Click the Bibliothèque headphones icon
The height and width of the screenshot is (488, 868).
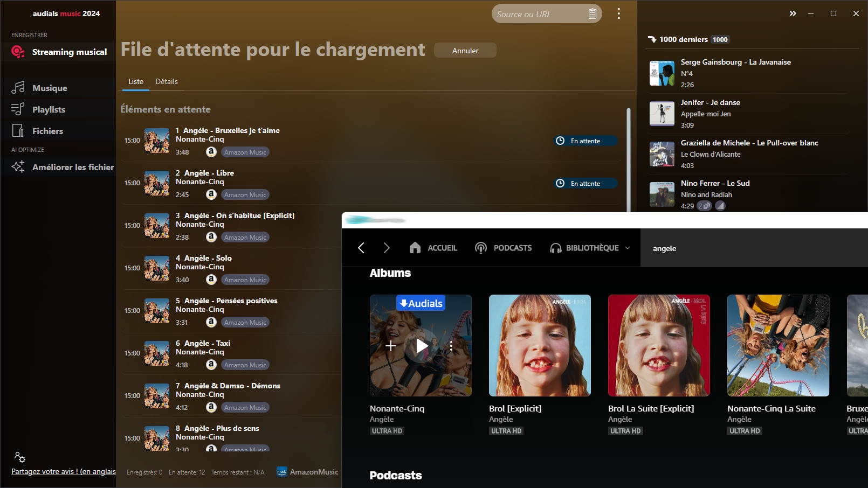click(x=555, y=248)
